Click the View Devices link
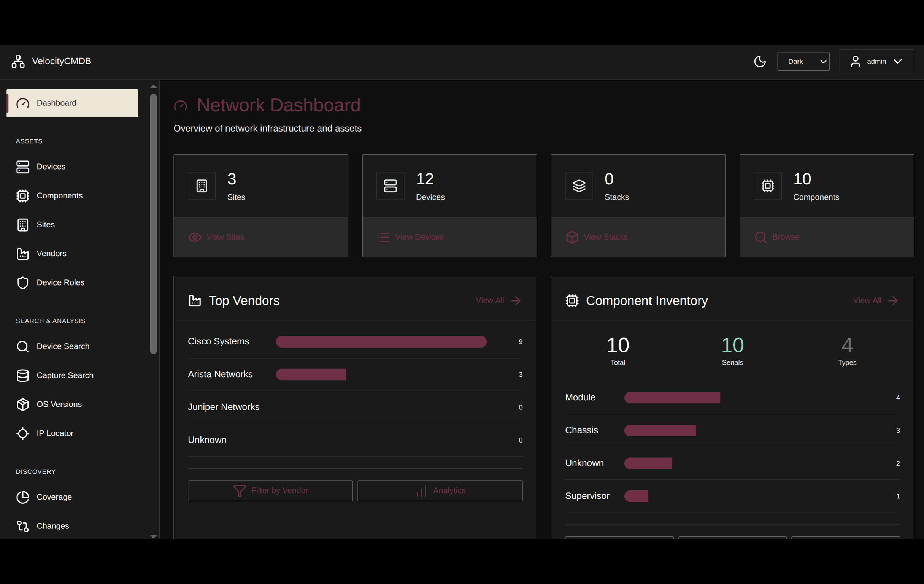924x584 pixels. tap(419, 237)
